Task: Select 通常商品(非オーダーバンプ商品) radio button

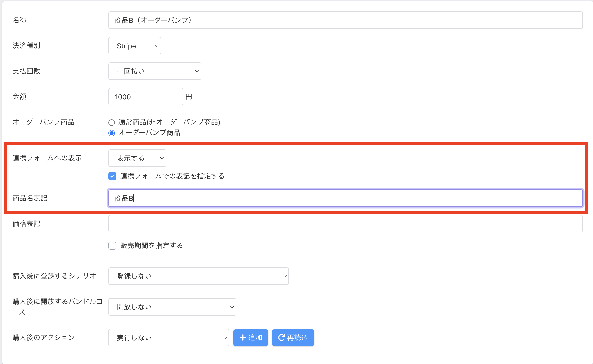Action: (112, 122)
